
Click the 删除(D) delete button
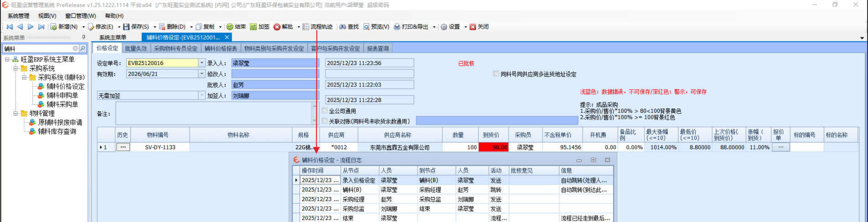[172, 27]
